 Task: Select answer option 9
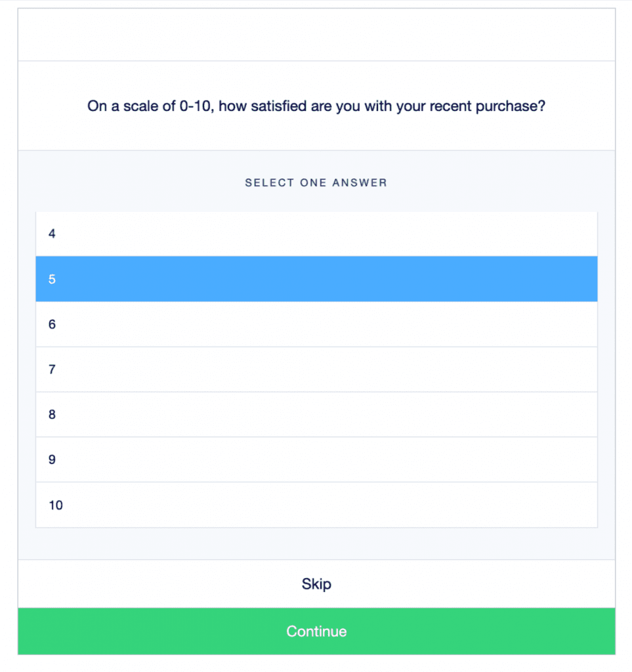click(x=316, y=460)
